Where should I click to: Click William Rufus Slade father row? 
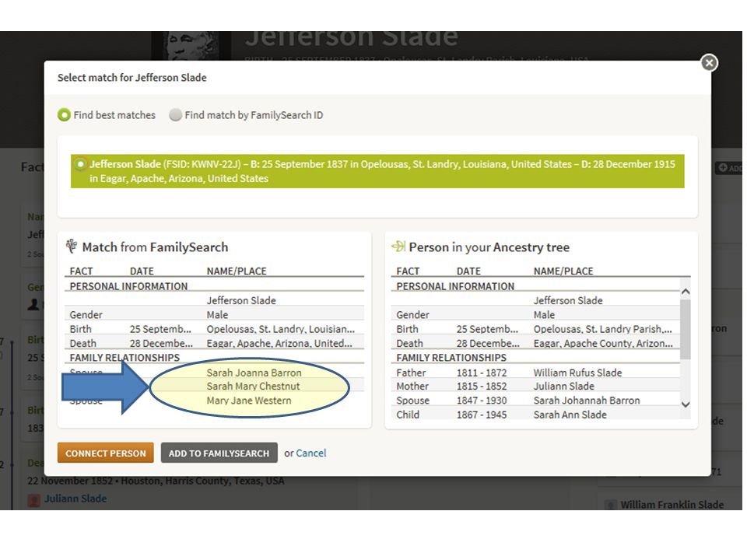pos(536,373)
